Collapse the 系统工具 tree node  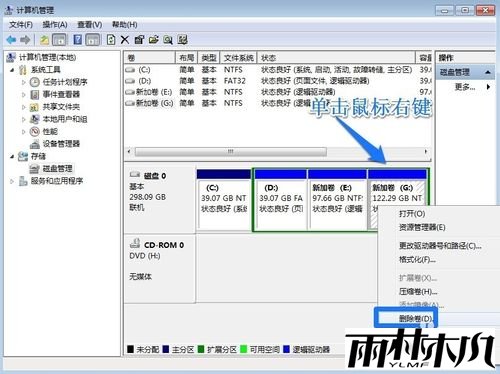pyautogui.click(x=12, y=70)
